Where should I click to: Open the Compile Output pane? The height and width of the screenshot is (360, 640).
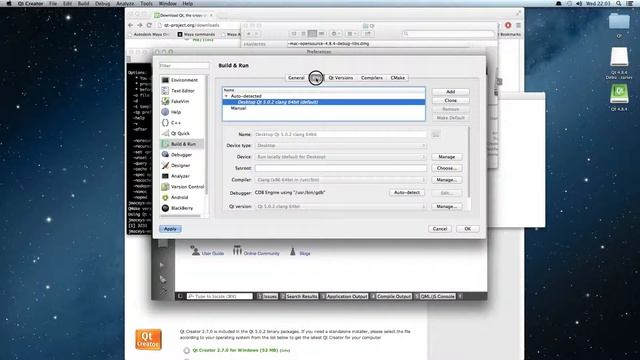pos(391,296)
